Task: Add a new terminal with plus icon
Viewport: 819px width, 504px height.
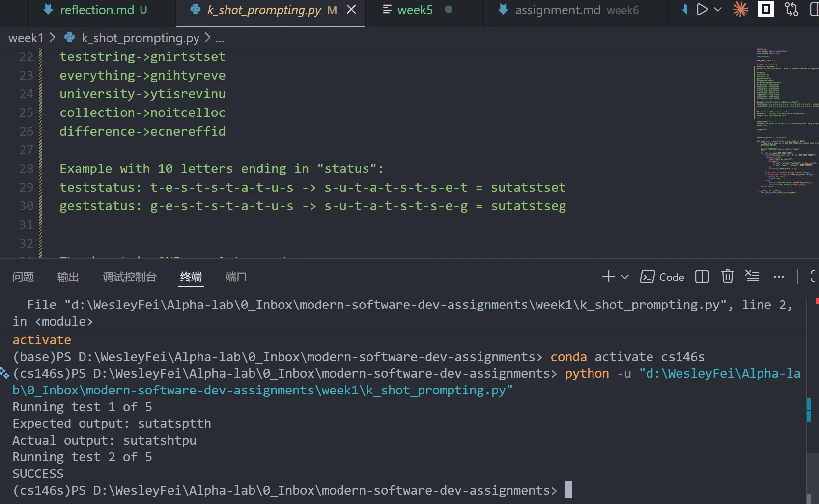Action: (608, 277)
